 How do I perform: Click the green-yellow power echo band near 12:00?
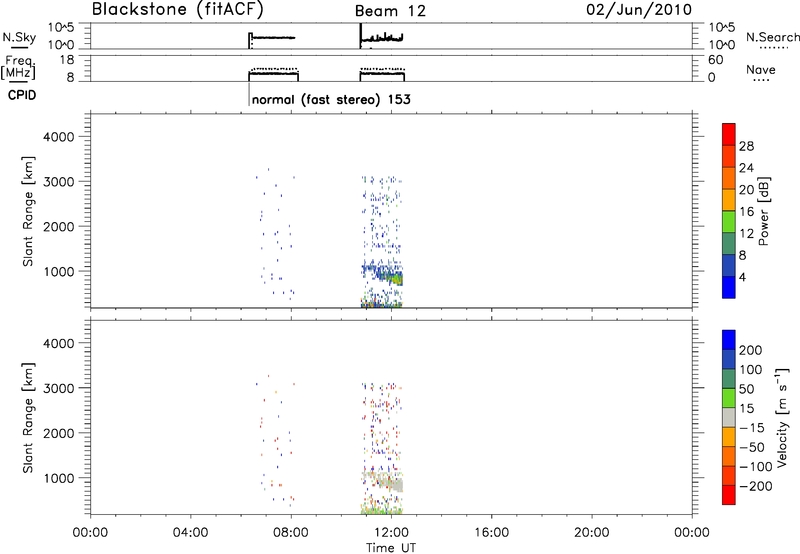(x=396, y=278)
